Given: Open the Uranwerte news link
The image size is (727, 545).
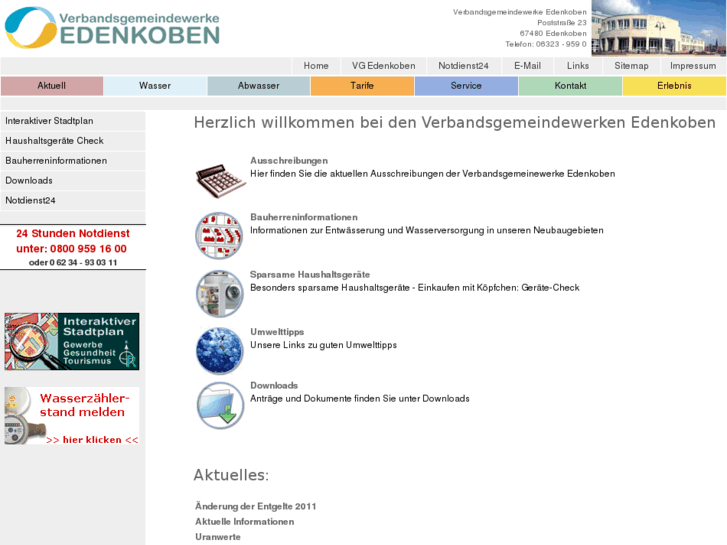Looking at the screenshot, I should [218, 537].
